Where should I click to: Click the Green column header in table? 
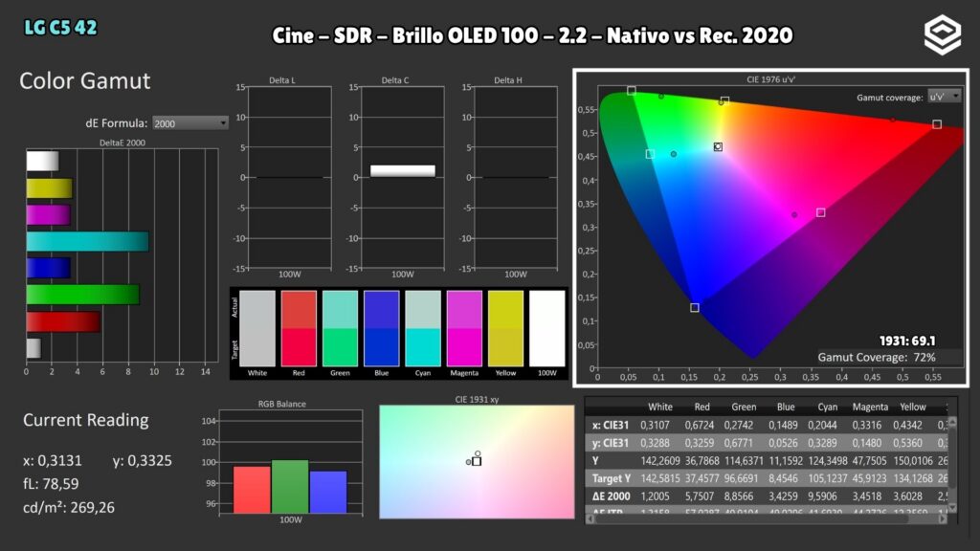tap(744, 407)
